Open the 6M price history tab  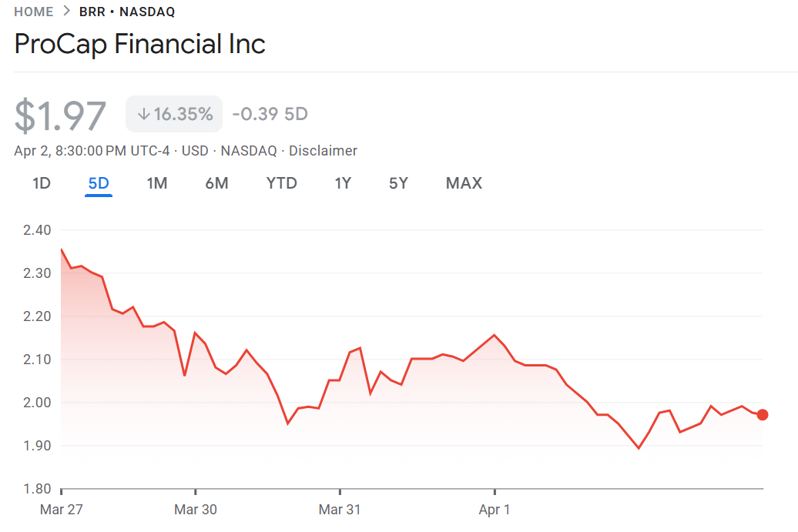pos(216,183)
